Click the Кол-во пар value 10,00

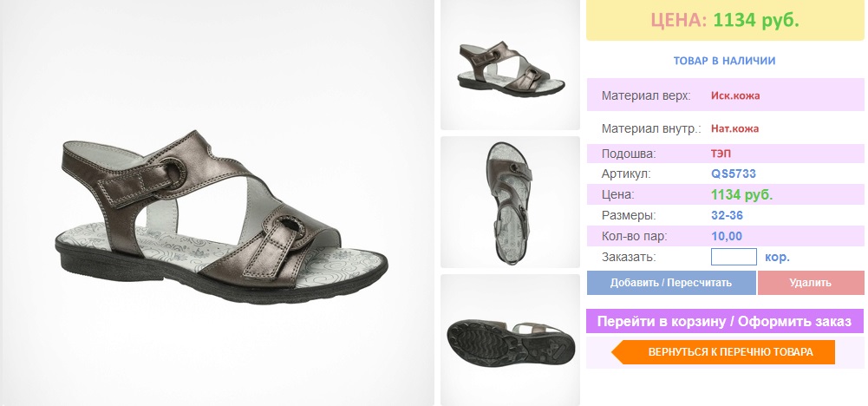[x=727, y=237]
